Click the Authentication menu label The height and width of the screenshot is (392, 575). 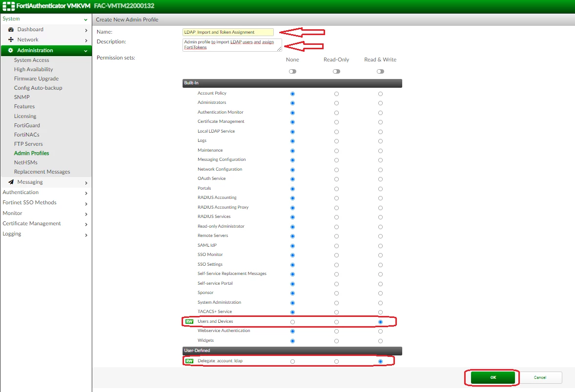point(21,192)
